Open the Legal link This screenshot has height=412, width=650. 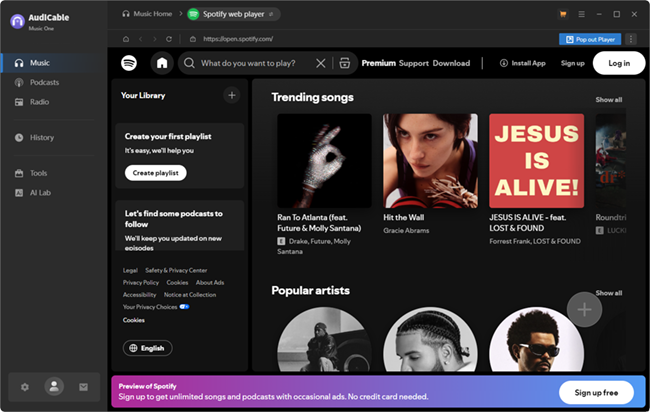click(x=130, y=270)
